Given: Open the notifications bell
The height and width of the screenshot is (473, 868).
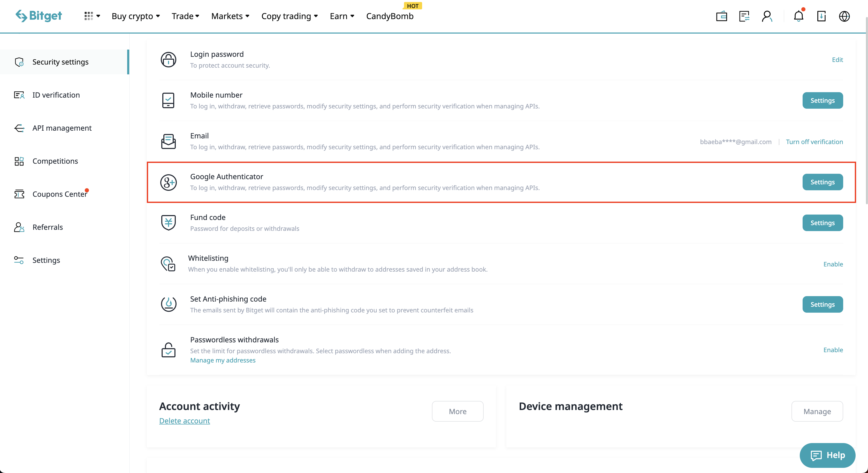Looking at the screenshot, I should (798, 16).
